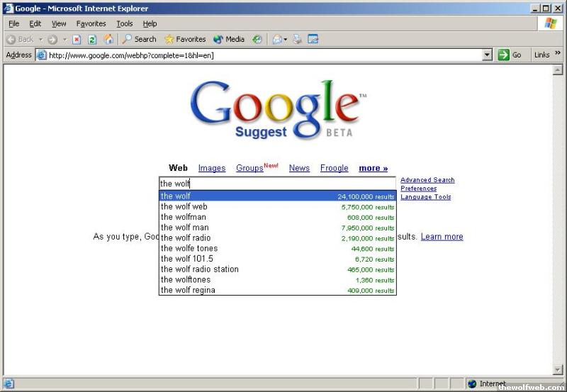Click the Go button beside address bar
Image resolution: width=567 pixels, height=392 pixels.
point(510,55)
